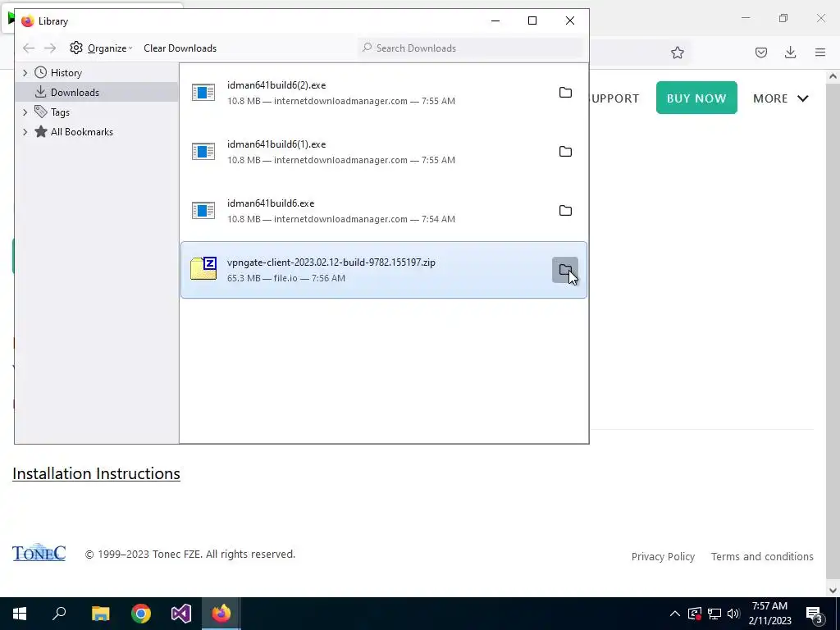Open folder for idman641build6(2).exe download
This screenshot has width=840, height=630.
pos(565,93)
